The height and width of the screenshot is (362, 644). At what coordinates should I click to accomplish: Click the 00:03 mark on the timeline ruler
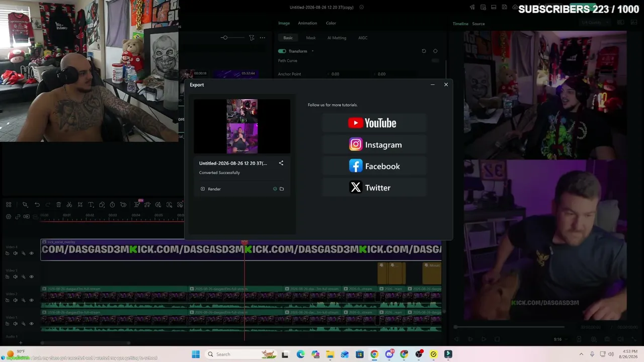coord(113,215)
